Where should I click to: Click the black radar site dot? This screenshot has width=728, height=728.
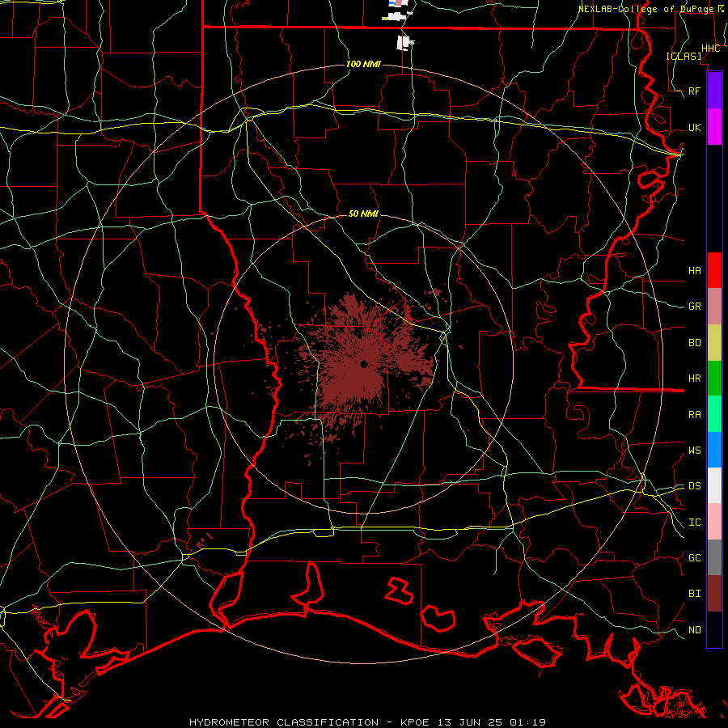[364, 364]
